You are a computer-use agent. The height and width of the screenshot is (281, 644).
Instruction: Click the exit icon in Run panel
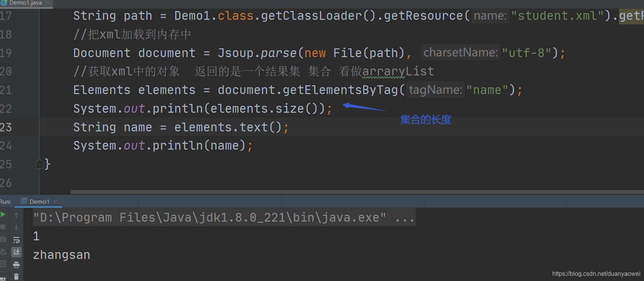click(3, 264)
